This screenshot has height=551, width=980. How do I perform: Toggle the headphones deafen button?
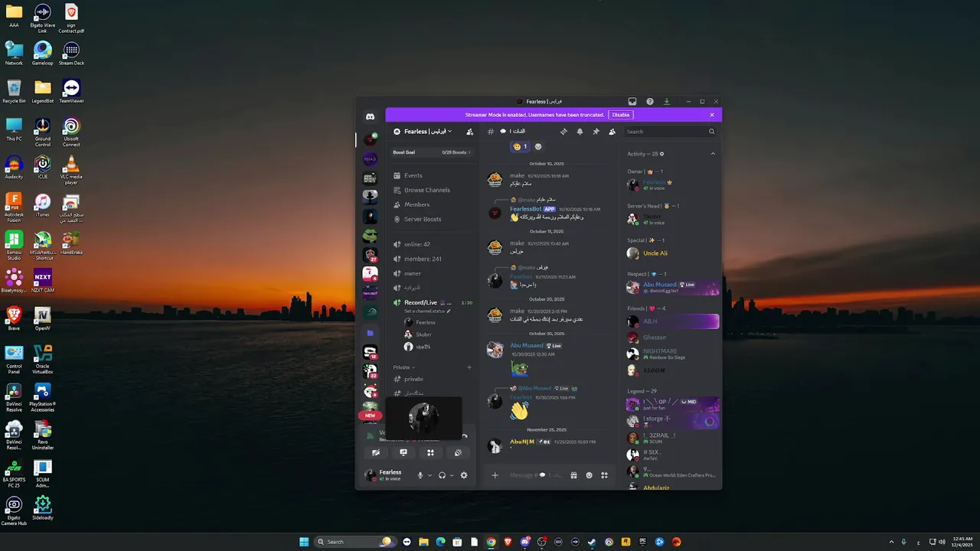pos(442,475)
